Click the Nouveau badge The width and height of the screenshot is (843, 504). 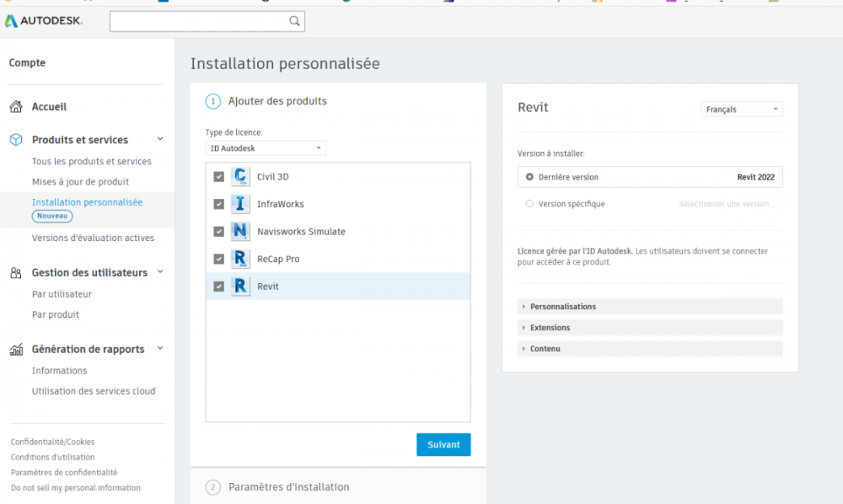point(52,216)
